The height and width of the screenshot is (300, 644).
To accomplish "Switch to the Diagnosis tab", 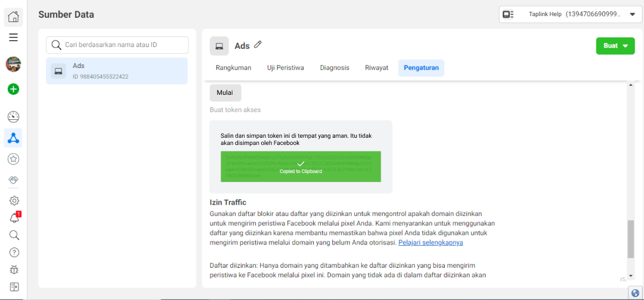I will click(x=335, y=68).
